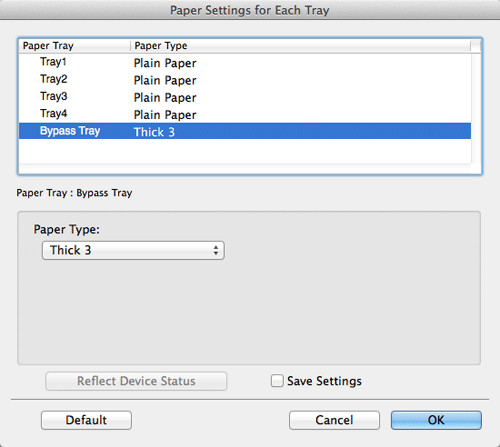This screenshot has width=500, height=447.
Task: Click the Save Settings label text
Action: (324, 381)
